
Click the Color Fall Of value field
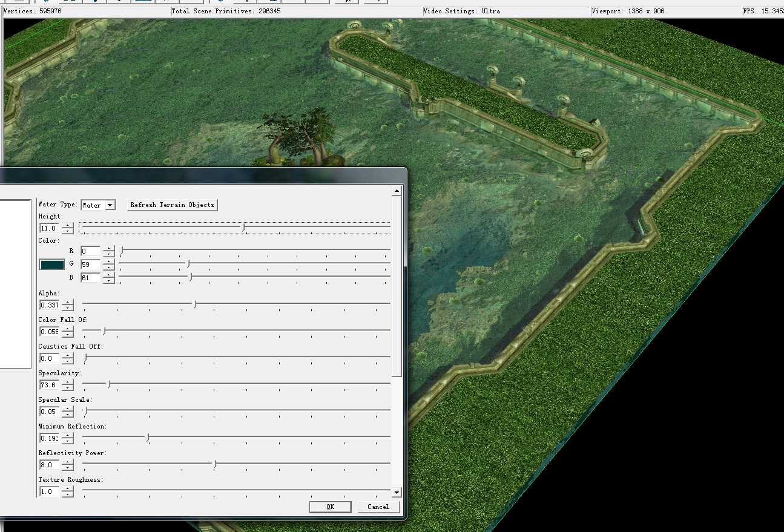pos(49,332)
